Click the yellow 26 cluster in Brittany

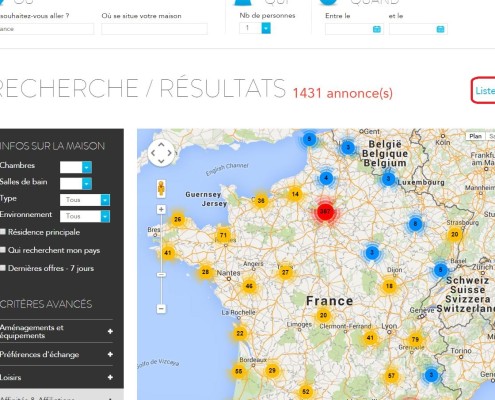(x=178, y=219)
